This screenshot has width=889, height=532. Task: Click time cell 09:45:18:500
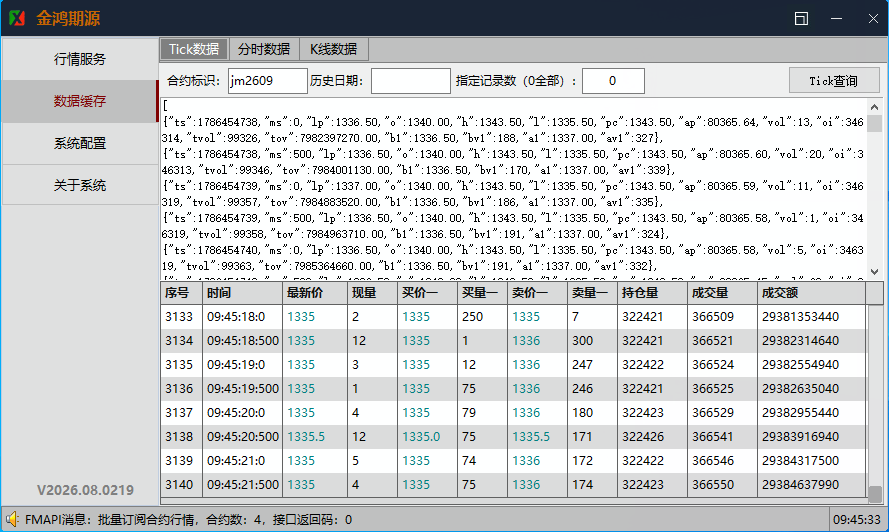(243, 340)
